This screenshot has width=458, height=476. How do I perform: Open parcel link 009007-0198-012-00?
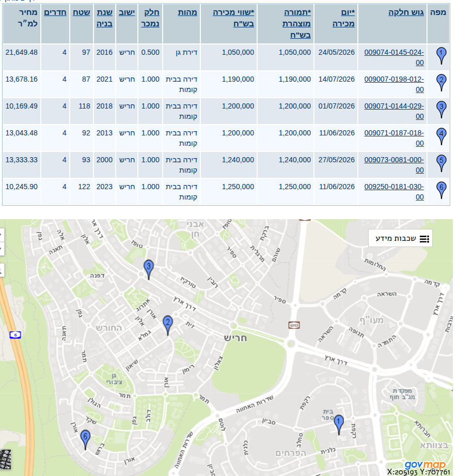(x=394, y=84)
